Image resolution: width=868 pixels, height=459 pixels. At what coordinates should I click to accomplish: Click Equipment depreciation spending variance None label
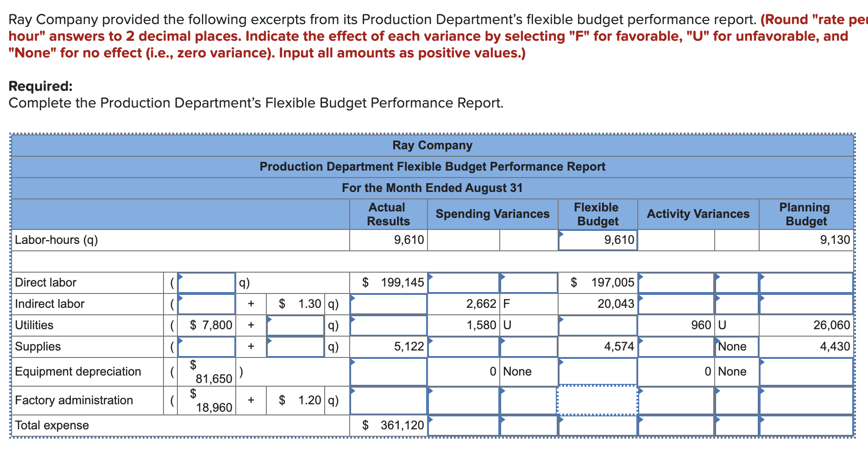(x=517, y=371)
